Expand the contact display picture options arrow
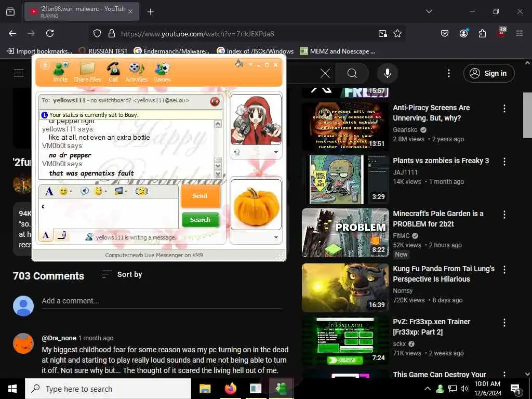Viewport: 532px width, 399px height. (276, 152)
